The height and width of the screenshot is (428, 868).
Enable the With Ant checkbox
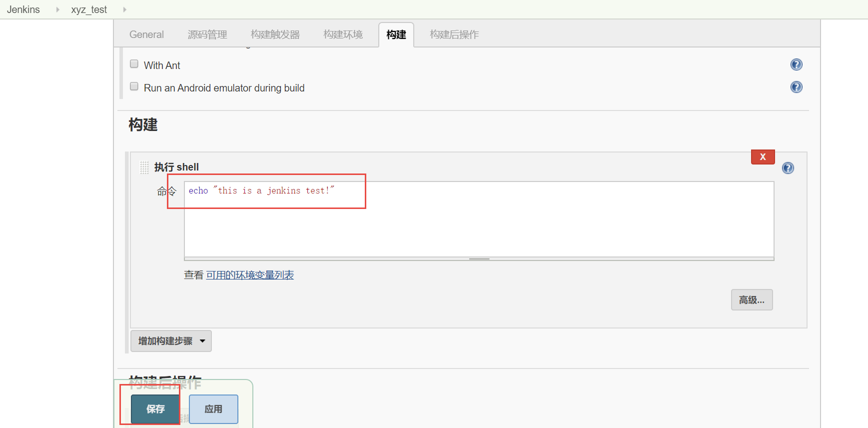click(x=134, y=64)
